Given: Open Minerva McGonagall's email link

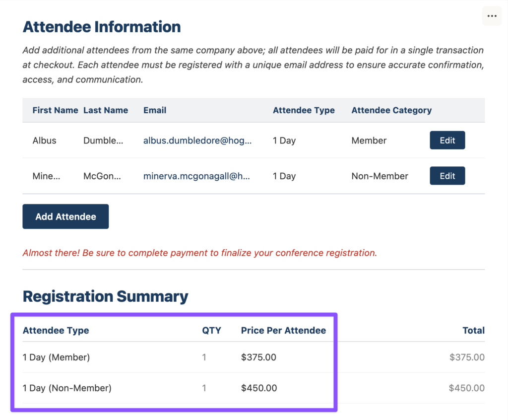Looking at the screenshot, I should coord(196,176).
